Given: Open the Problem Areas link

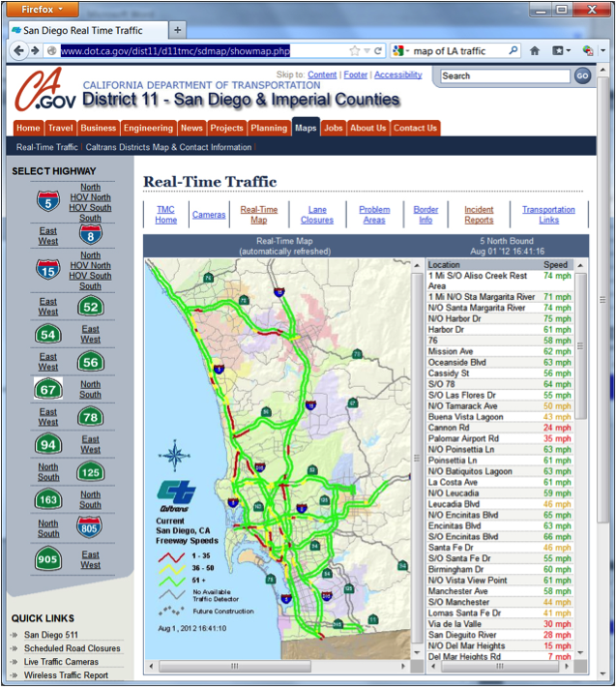Looking at the screenshot, I should [x=374, y=215].
